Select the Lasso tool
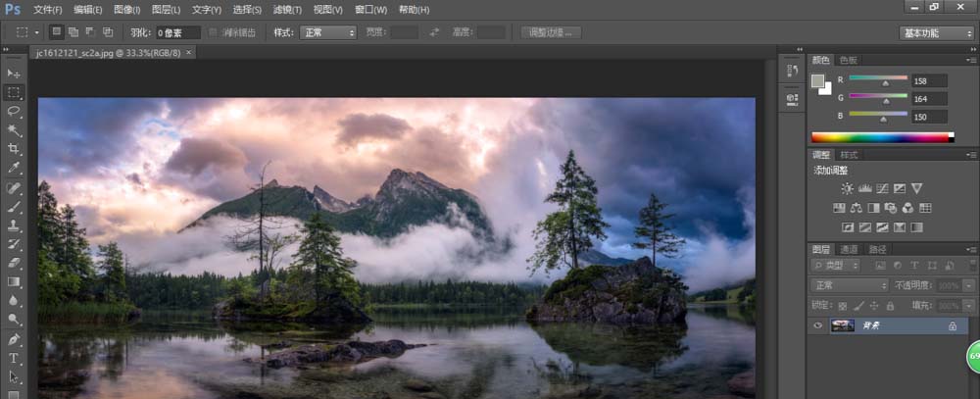Image resolution: width=980 pixels, height=399 pixels. coord(14,112)
